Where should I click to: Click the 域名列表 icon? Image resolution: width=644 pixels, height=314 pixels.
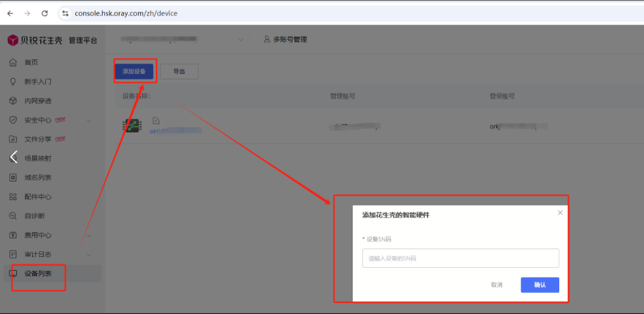tap(13, 177)
